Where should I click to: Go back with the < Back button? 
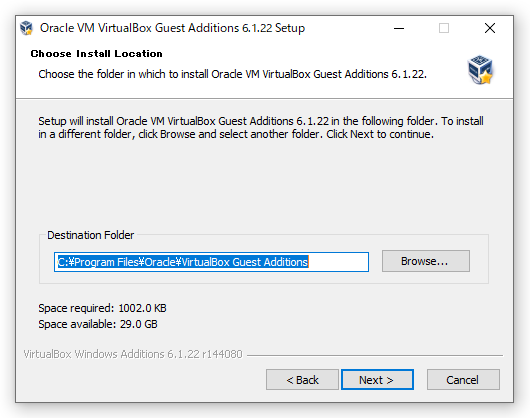coord(302,380)
